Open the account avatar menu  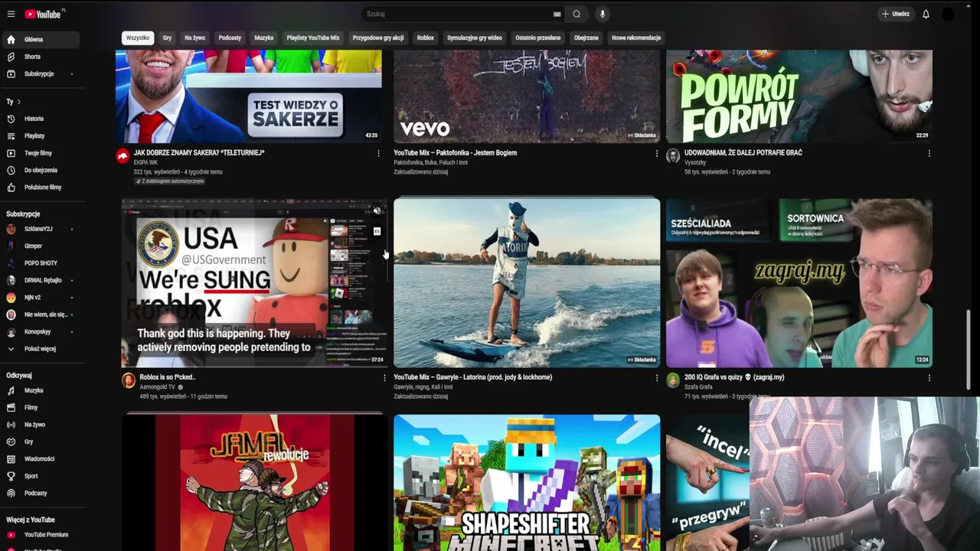click(x=948, y=14)
